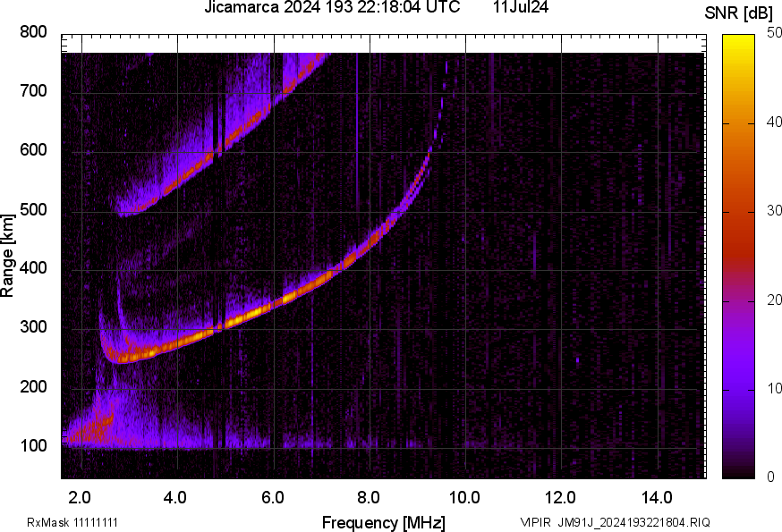Click the colorbar tick label '20'
Screen dimensions: 782x532
point(774,300)
